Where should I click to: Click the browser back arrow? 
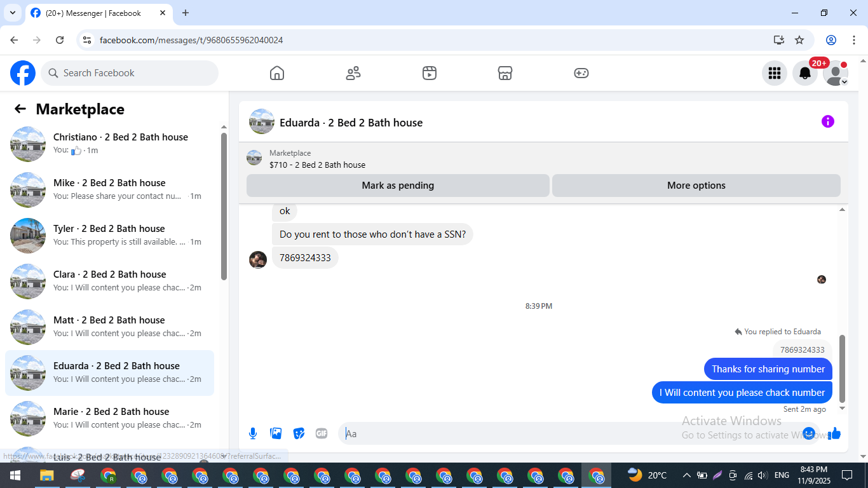point(14,40)
